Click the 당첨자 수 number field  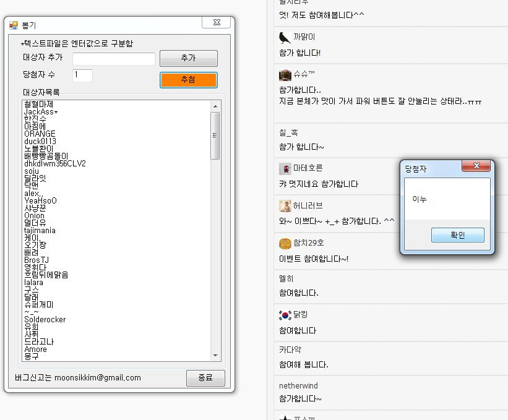(x=83, y=75)
